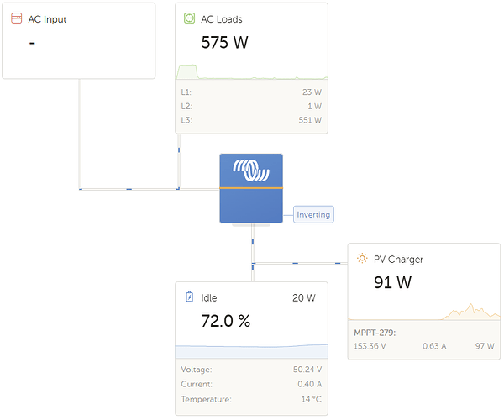Image resolution: width=504 pixels, height=420 pixels.
Task: Click the battery 20 W power value
Action: tap(304, 298)
